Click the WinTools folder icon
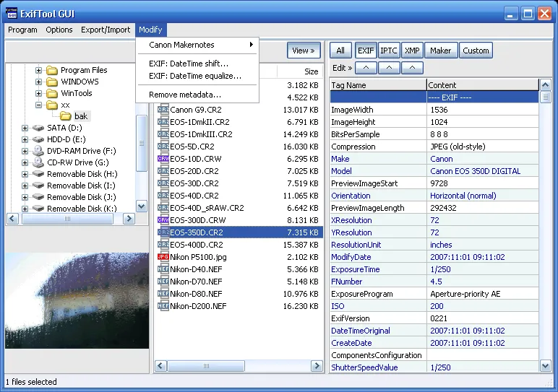 [x=52, y=93]
